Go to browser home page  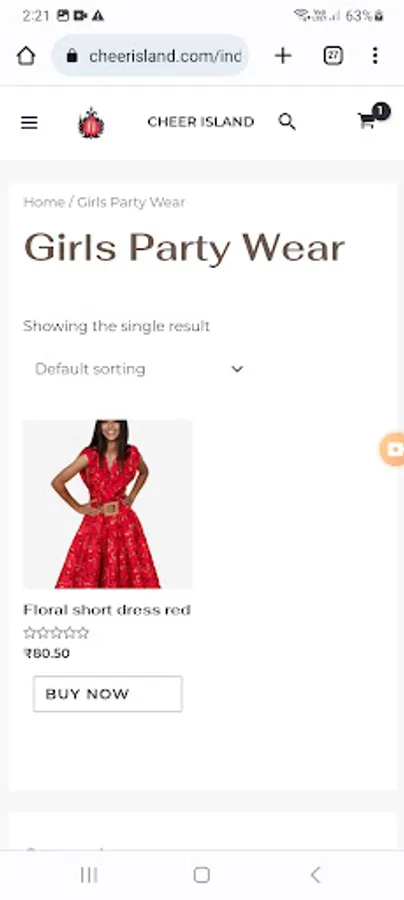click(26, 56)
